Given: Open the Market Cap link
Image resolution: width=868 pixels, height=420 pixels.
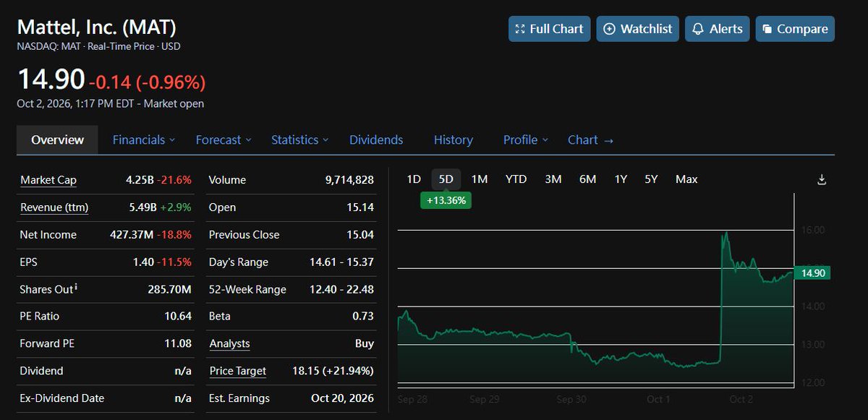Looking at the screenshot, I should coord(48,180).
